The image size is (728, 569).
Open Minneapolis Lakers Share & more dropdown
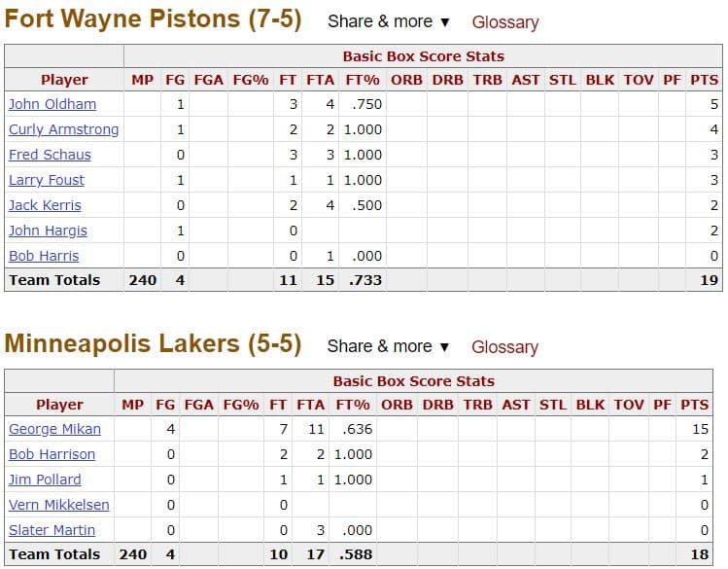point(389,346)
